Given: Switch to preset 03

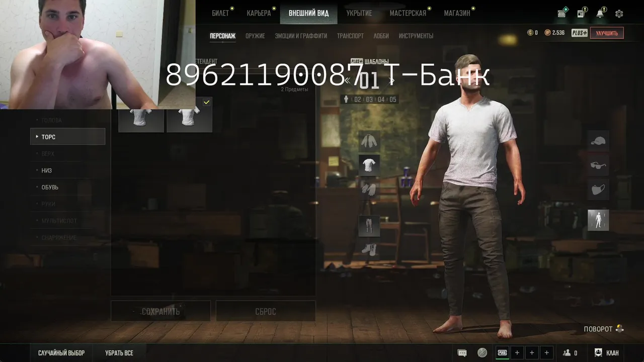Looking at the screenshot, I should click(369, 100).
